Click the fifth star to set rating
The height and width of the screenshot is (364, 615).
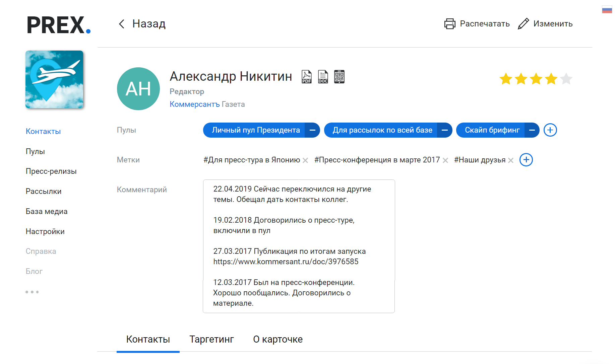[567, 79]
